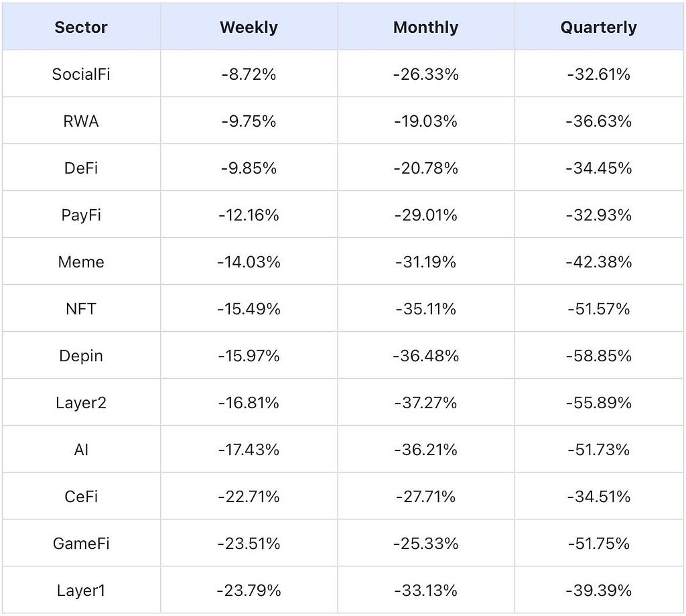Screen dimensions: 686x616
Task: Click the NFT row label
Action: [x=81, y=308]
